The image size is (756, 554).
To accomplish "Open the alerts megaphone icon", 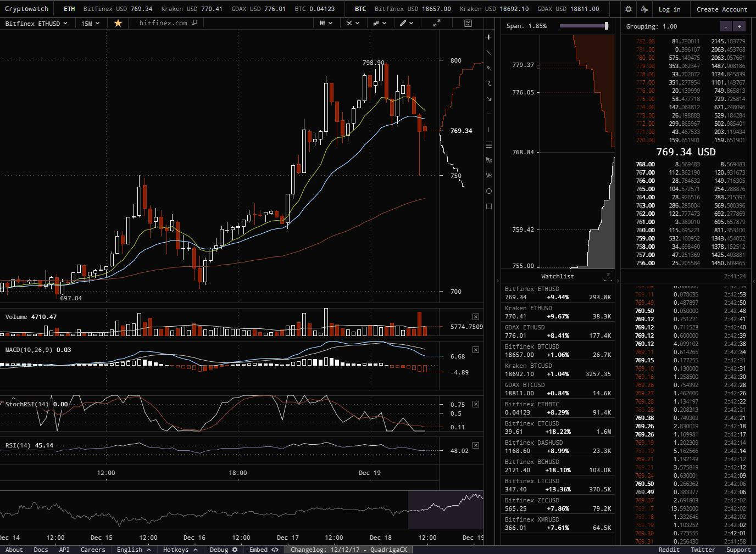I will point(644,9).
